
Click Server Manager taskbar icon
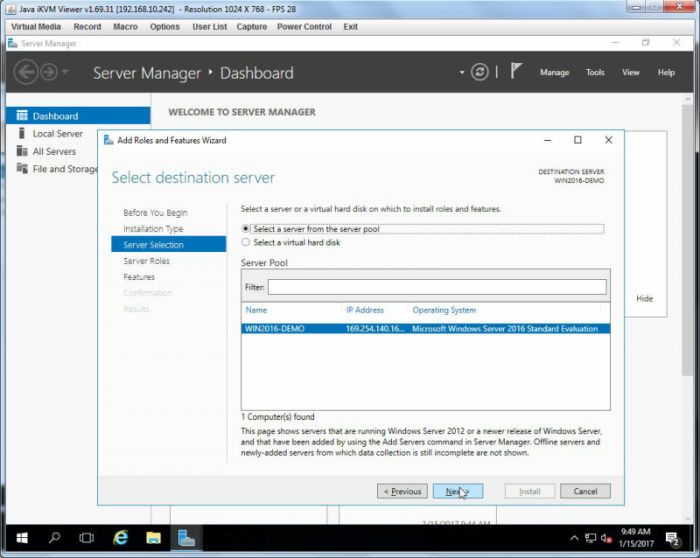pyautogui.click(x=186, y=538)
